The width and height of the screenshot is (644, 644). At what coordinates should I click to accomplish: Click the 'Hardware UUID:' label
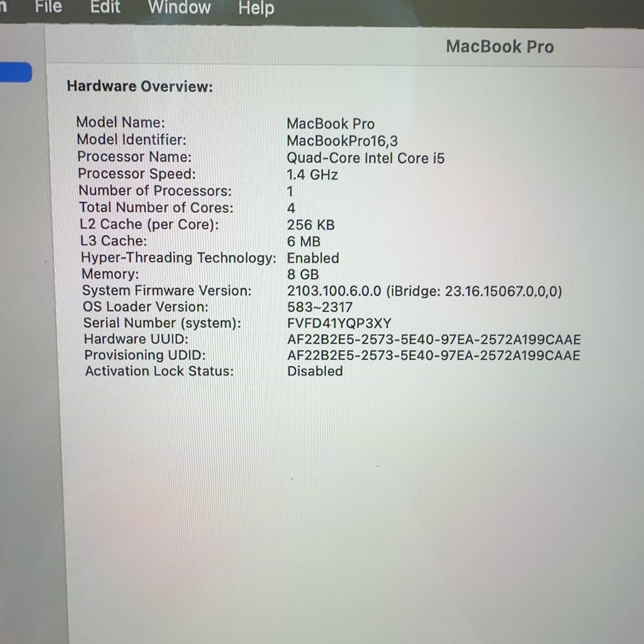136,339
